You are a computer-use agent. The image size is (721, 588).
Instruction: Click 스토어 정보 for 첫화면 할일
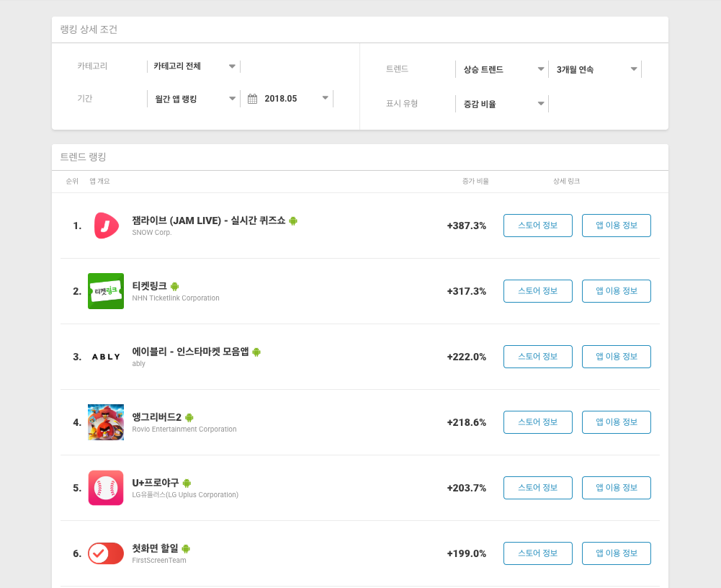pos(538,553)
